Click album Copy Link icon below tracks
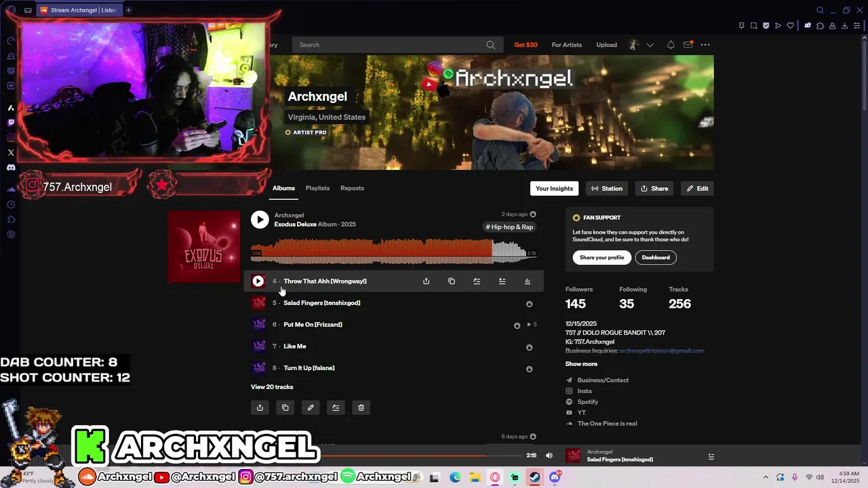This screenshot has height=488, width=868. (285, 407)
